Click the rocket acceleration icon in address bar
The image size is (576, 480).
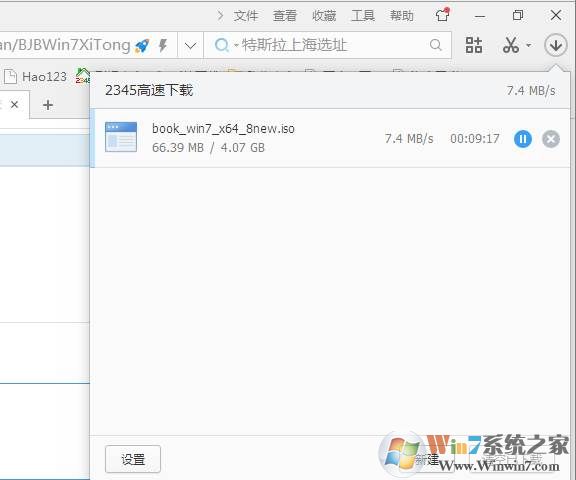142,46
